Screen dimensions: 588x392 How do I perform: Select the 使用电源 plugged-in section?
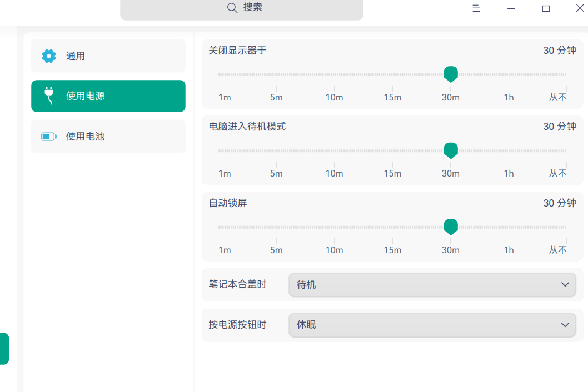click(108, 96)
